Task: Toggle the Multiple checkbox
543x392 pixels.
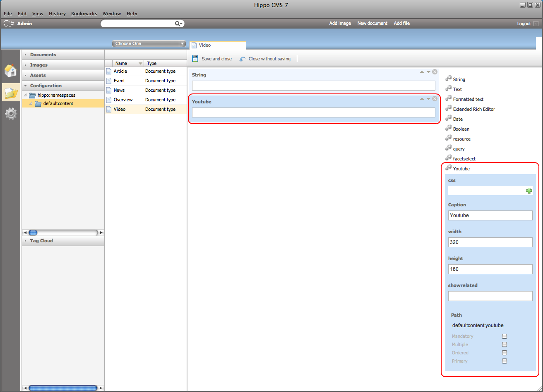Action: click(x=504, y=344)
